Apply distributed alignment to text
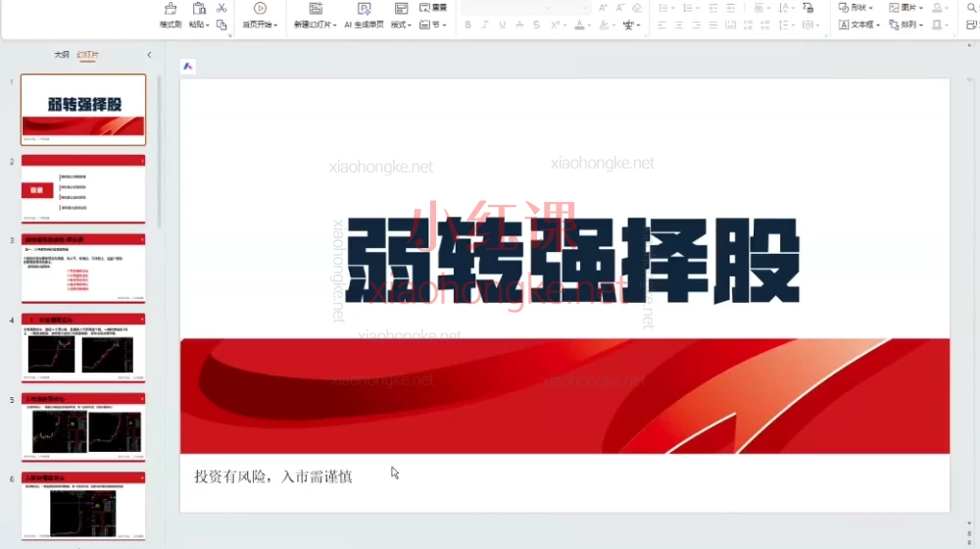The height and width of the screenshot is (549, 980). point(730,25)
